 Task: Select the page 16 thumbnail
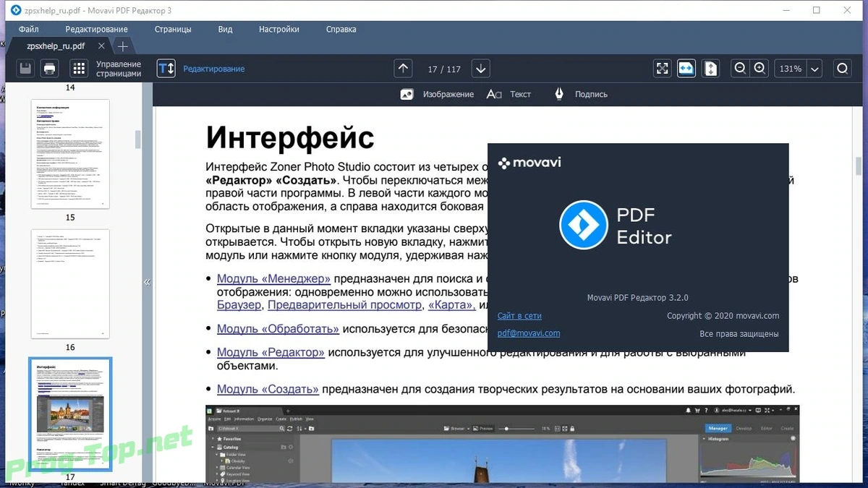[70, 284]
